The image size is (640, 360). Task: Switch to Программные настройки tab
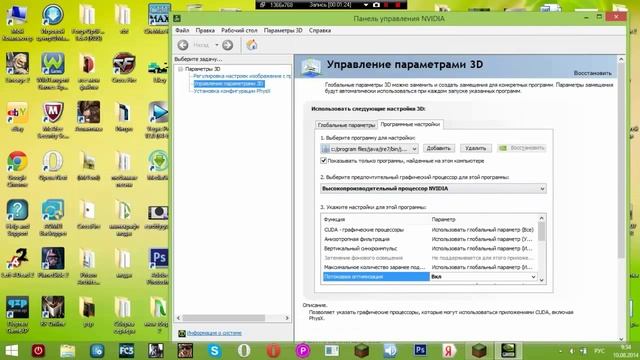point(410,124)
